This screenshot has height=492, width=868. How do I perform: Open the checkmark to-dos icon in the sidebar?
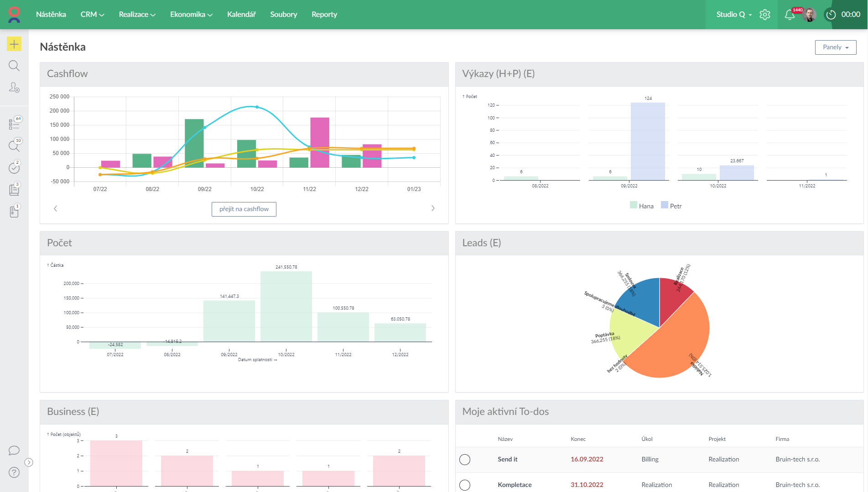14,168
